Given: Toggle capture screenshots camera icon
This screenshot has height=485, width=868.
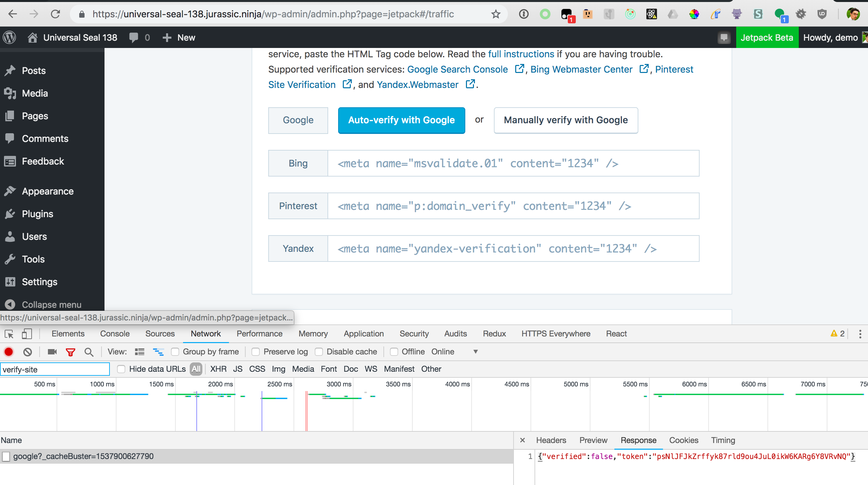Looking at the screenshot, I should point(52,352).
